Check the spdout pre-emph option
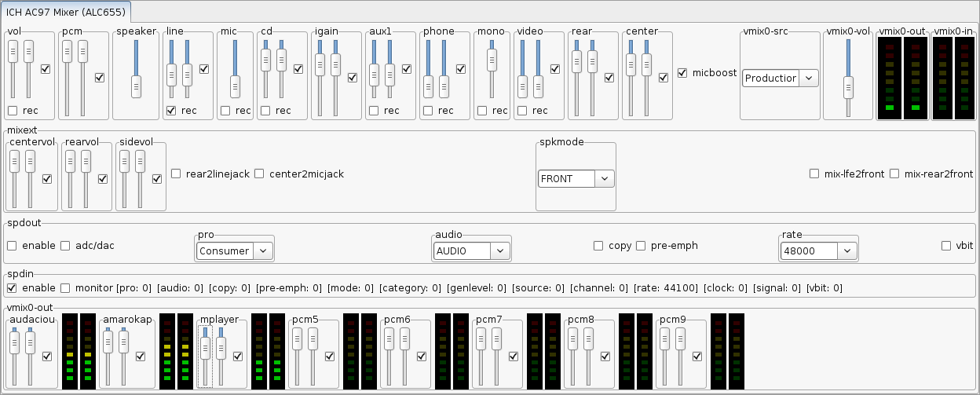This screenshot has width=980, height=395. point(641,246)
